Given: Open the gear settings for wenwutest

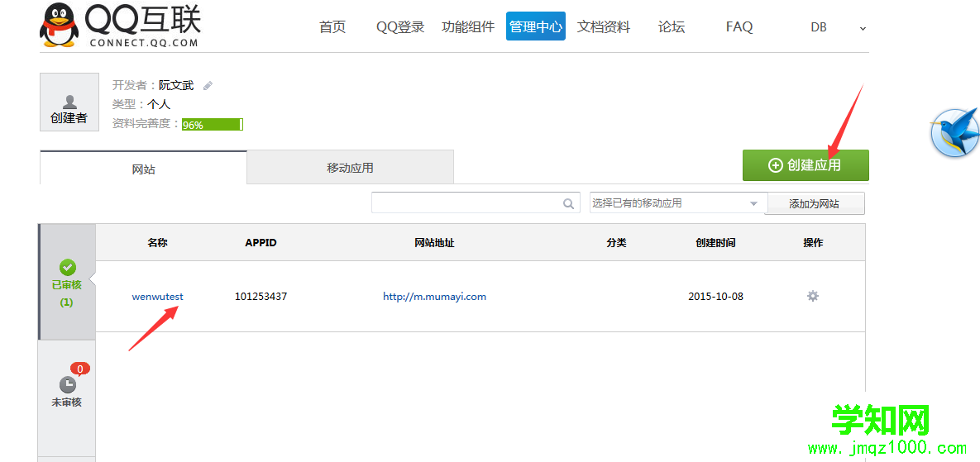Looking at the screenshot, I should pos(812,296).
